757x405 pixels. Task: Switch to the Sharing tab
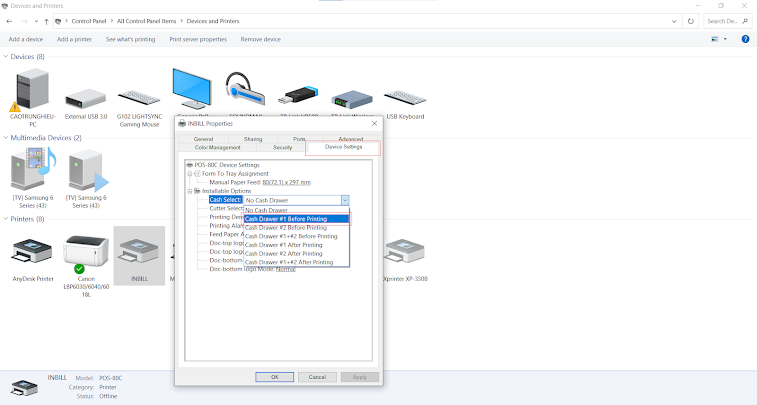click(253, 139)
